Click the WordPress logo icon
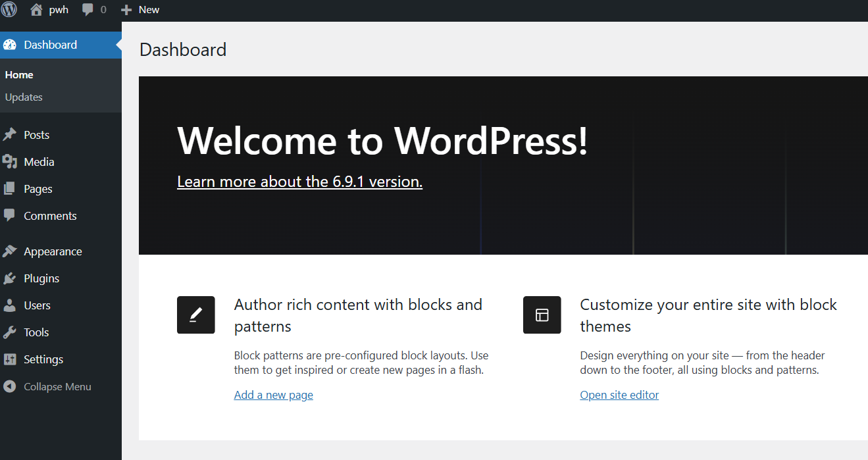Screen dimensions: 868x460 9,10
